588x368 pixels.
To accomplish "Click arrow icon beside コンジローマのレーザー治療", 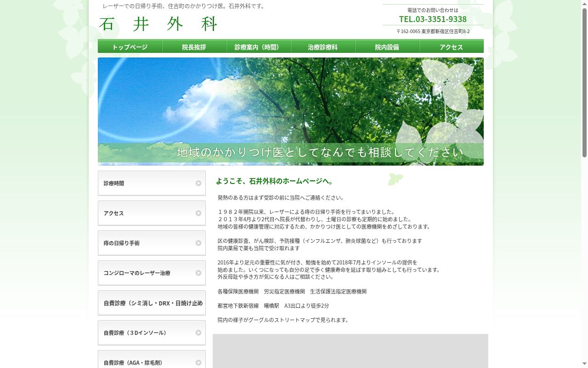I will pyautogui.click(x=198, y=273).
